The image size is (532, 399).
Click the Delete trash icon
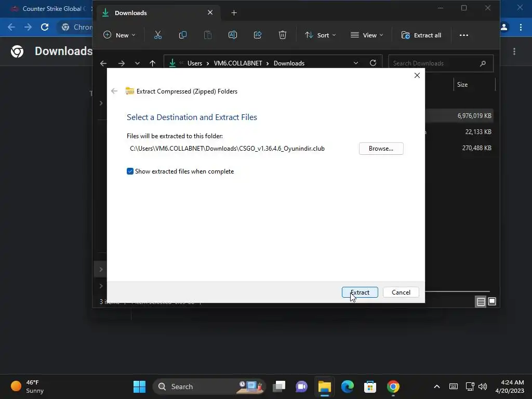(x=282, y=35)
